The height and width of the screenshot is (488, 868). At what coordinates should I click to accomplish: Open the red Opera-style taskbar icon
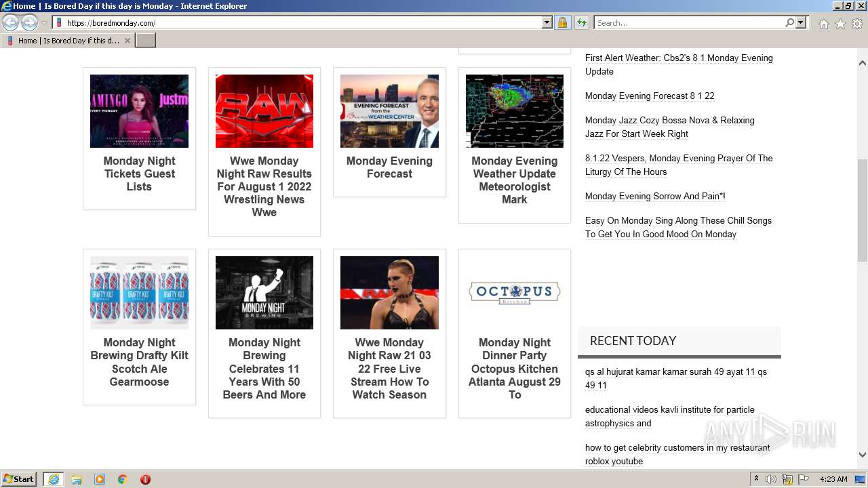pos(145,479)
